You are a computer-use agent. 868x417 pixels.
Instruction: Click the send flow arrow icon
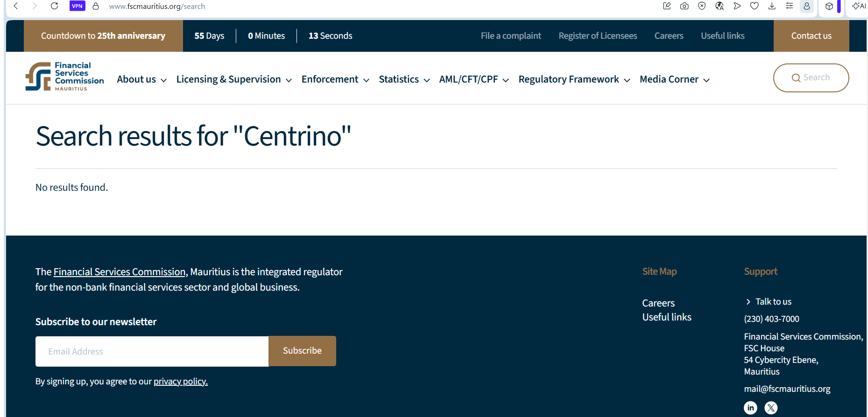pos(737,6)
